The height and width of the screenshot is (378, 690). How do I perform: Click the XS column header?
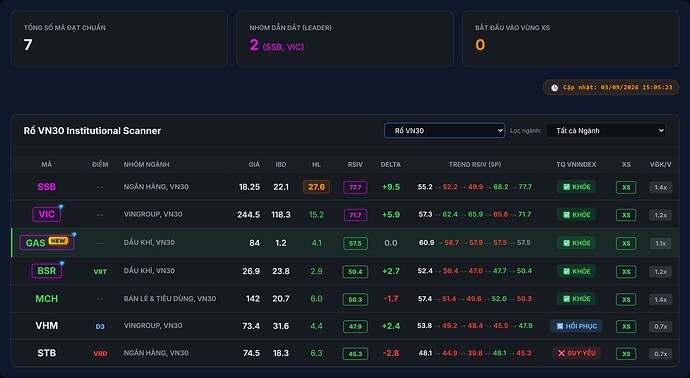click(x=626, y=164)
